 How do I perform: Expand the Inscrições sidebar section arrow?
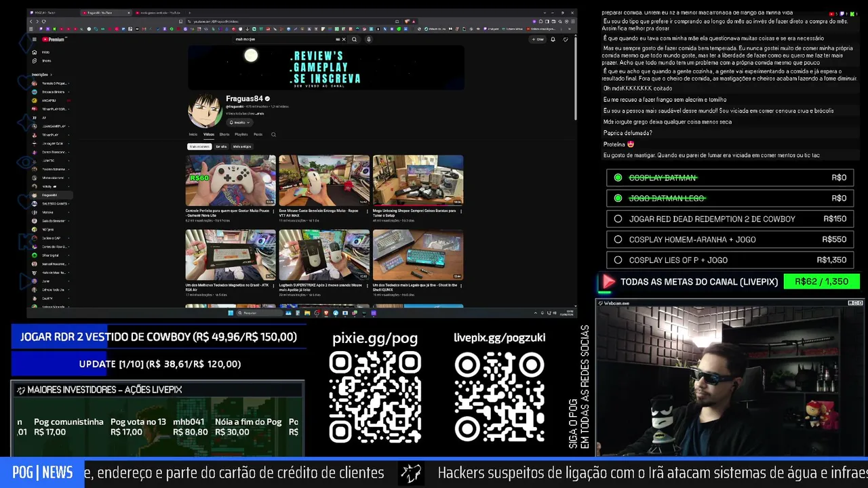[52, 75]
